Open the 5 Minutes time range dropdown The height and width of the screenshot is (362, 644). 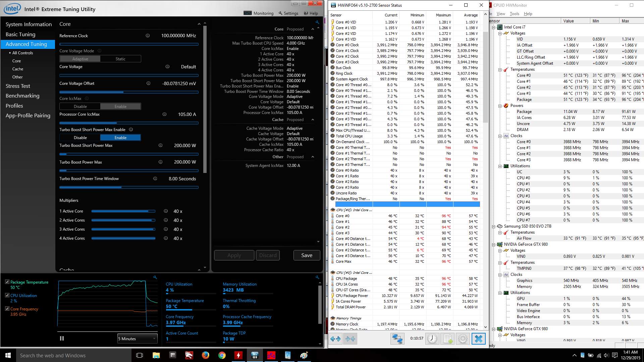coord(137,339)
